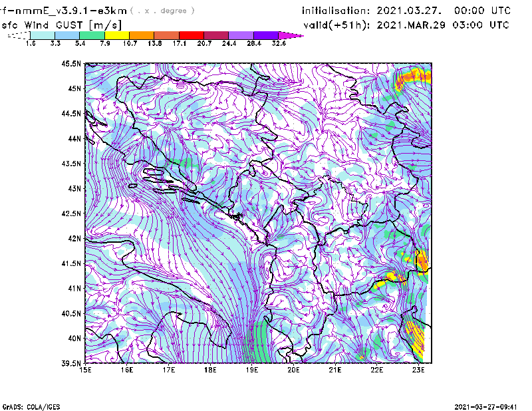
Task: Click the '00:00 UTC' initialisation time
Action: [483, 11]
